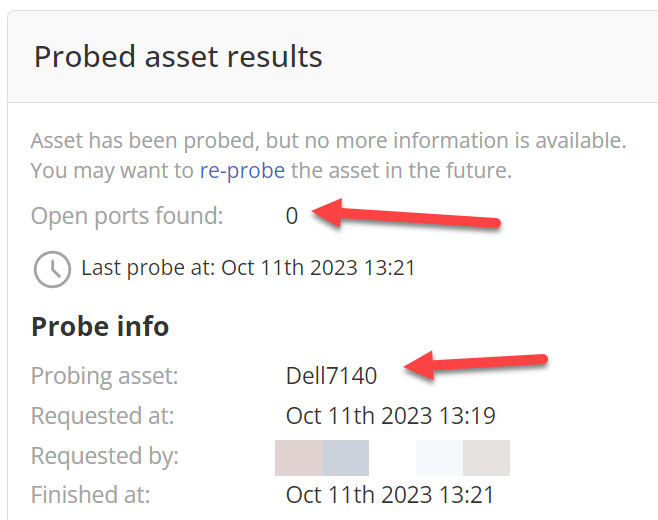
Task: Click the open ports count of 0
Action: point(292,215)
